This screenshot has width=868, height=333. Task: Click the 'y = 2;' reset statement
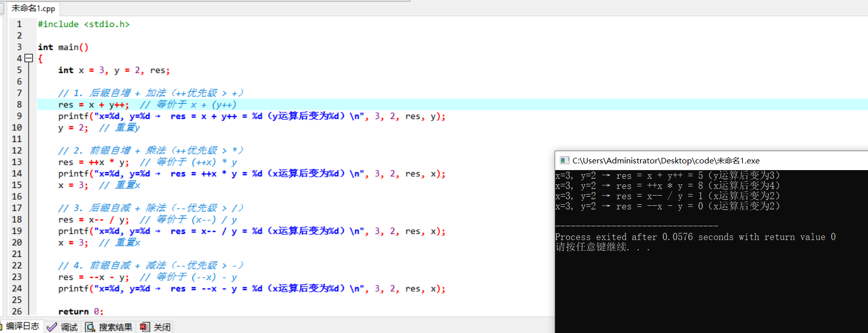(x=73, y=128)
